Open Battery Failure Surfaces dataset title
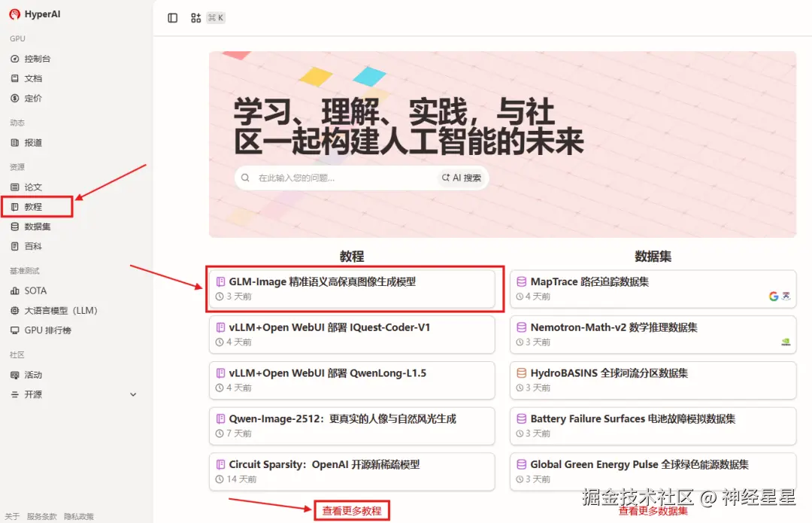Screen dimensions: 812x523 [x=633, y=418]
